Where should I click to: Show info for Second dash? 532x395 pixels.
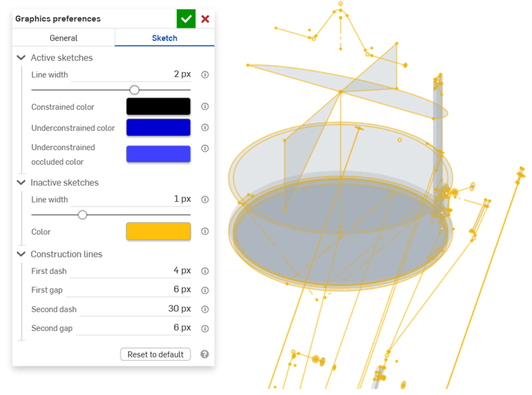tap(205, 310)
